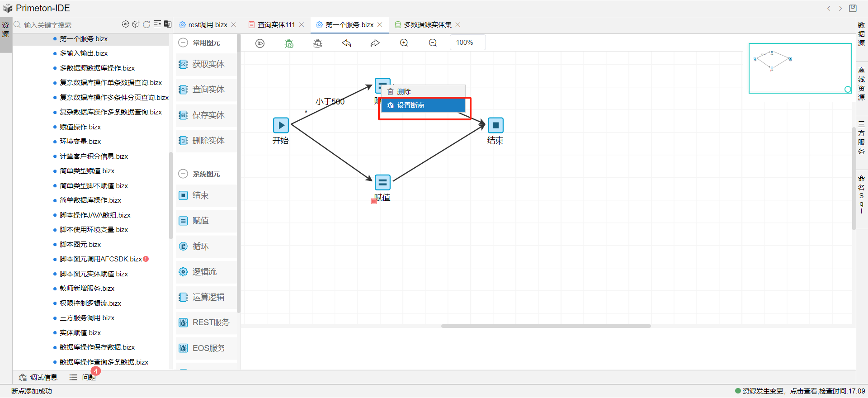Collapse the 常用图元 palette group
868x398 pixels.
[183, 43]
